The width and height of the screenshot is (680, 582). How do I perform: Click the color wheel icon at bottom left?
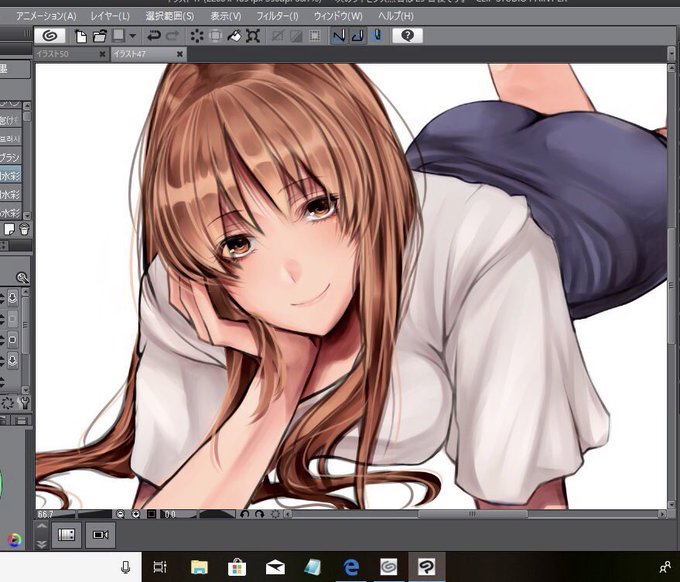coord(14,540)
